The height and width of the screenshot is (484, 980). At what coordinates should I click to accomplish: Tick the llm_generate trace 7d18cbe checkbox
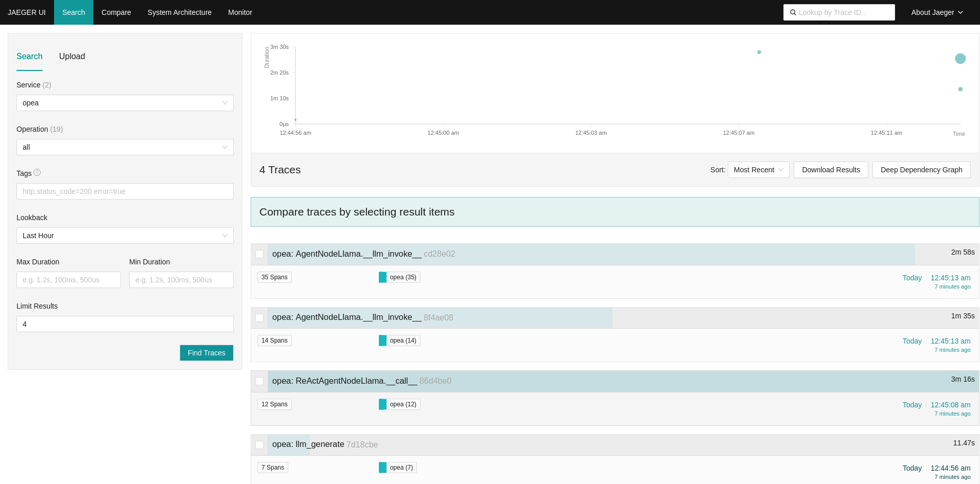(x=259, y=445)
